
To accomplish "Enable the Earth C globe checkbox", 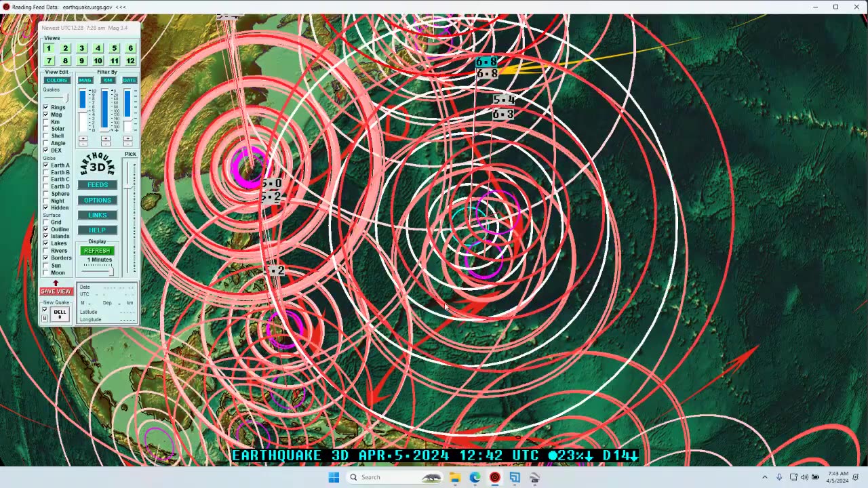I will coord(46,179).
